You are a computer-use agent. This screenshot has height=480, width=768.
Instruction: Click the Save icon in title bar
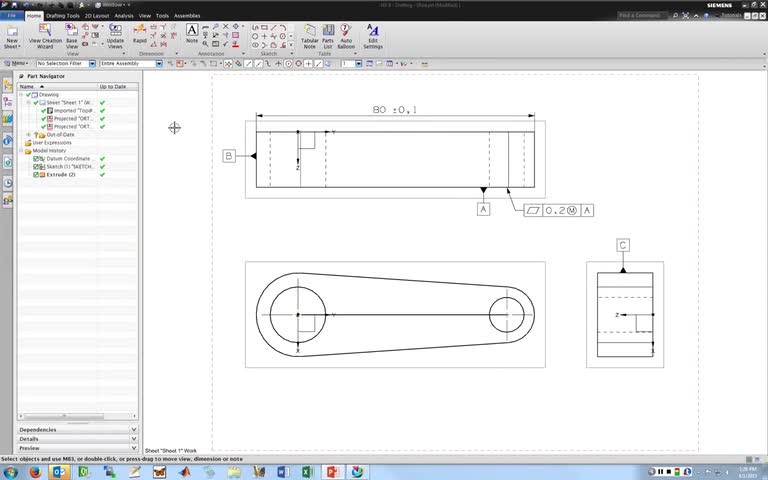coord(15,5)
